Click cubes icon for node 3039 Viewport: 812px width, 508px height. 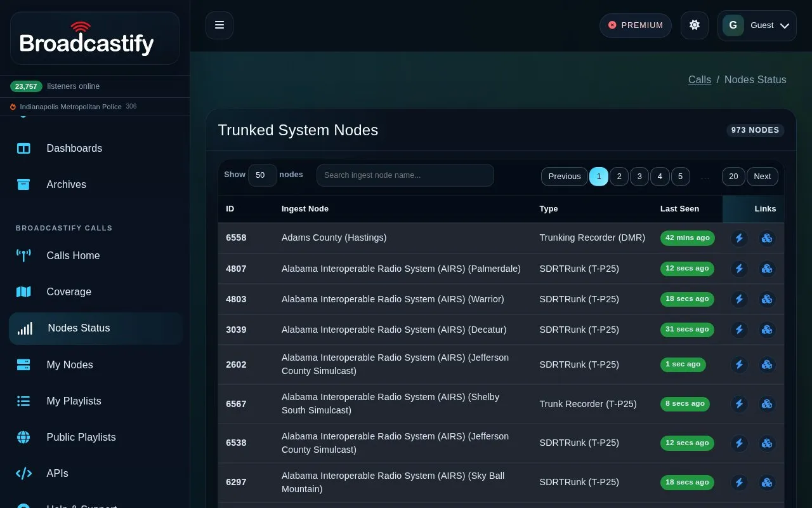click(x=767, y=330)
